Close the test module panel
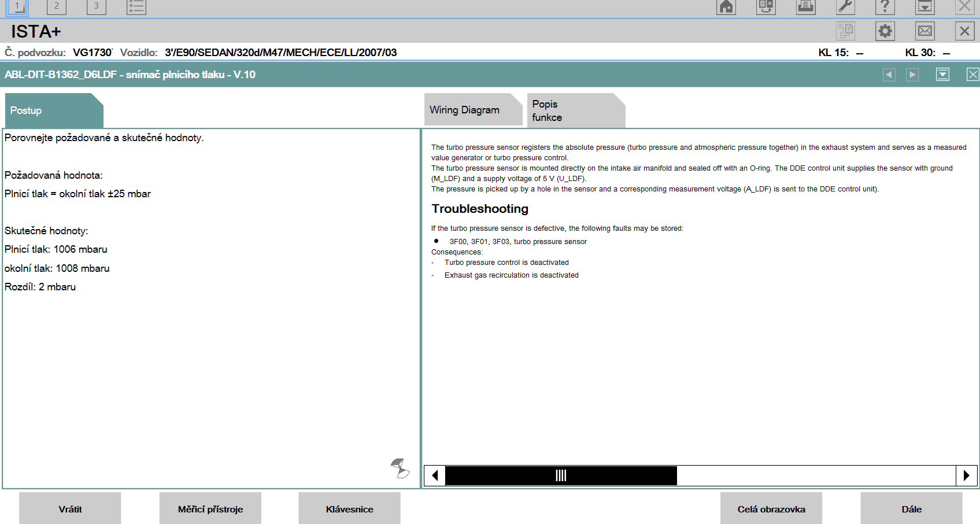Image resolution: width=980 pixels, height=524 pixels. (x=973, y=75)
